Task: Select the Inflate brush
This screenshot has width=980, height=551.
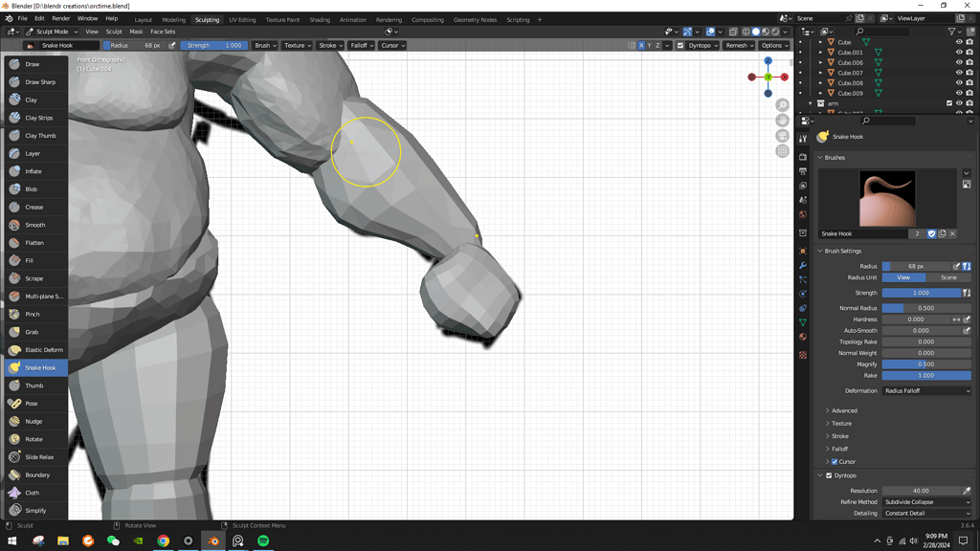Action: [35, 171]
